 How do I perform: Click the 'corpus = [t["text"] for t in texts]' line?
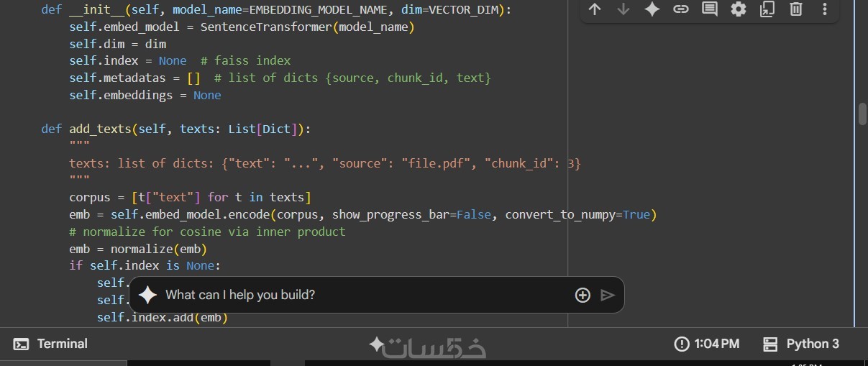pyautogui.click(x=190, y=198)
